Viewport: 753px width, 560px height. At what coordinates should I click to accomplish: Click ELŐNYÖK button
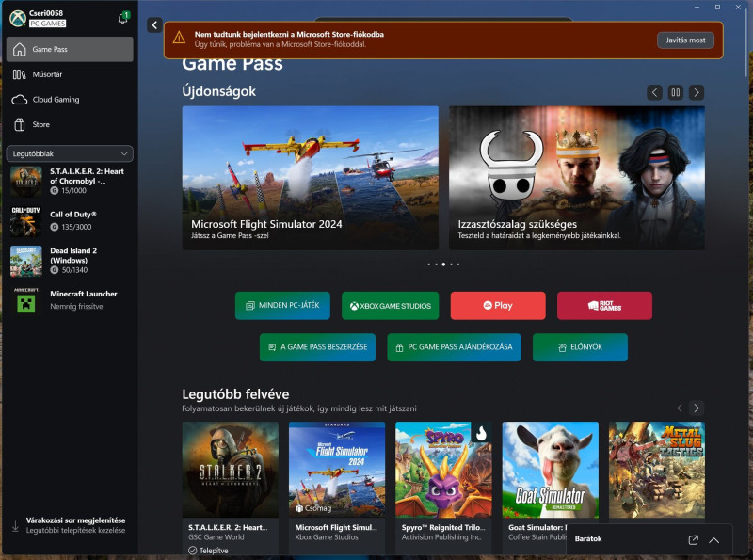point(580,347)
